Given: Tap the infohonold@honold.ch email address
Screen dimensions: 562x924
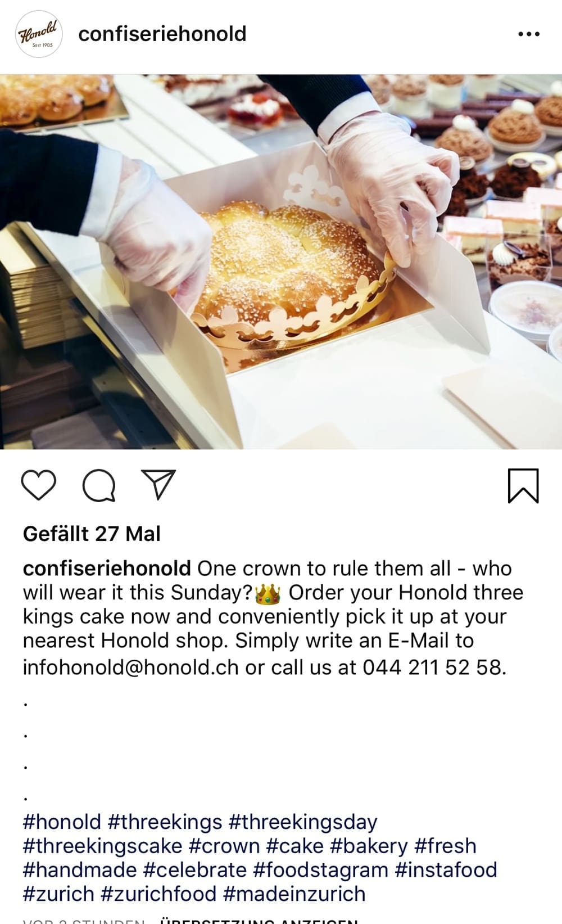Looking at the screenshot, I should pyautogui.click(x=131, y=668).
